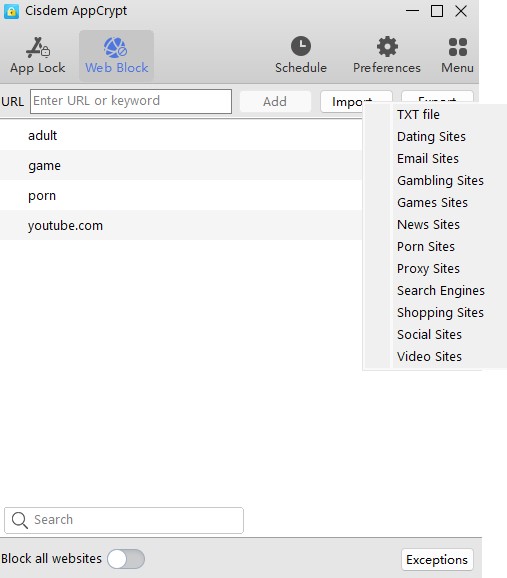This screenshot has width=507, height=578.
Task: Click the Cisdem AppCrypt lock logo
Action: pyautogui.click(x=11, y=11)
